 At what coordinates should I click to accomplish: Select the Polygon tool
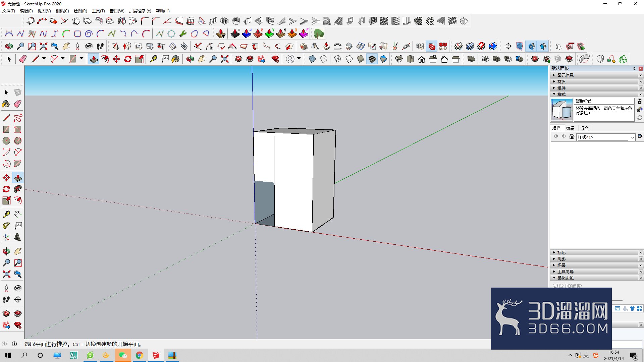[18, 141]
